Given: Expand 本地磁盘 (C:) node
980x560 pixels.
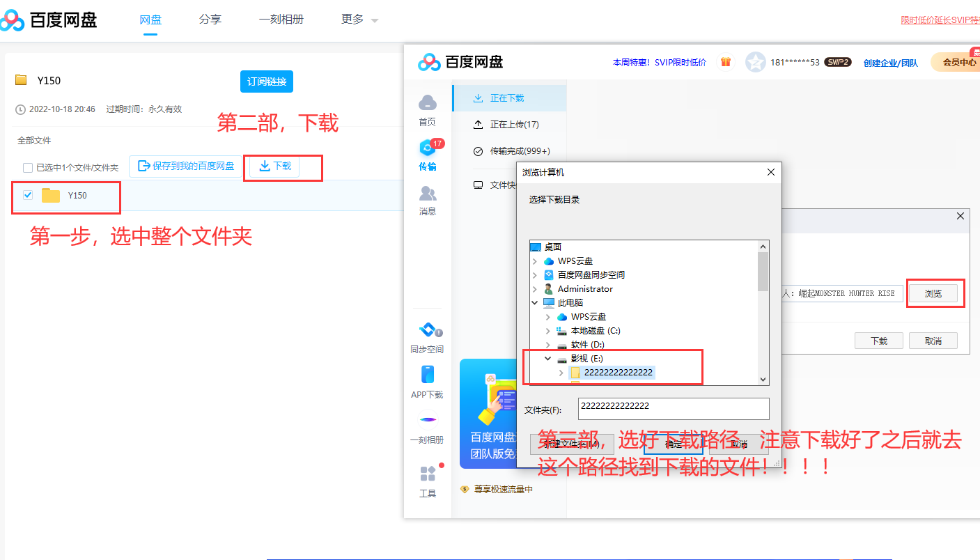Looking at the screenshot, I should 548,331.
